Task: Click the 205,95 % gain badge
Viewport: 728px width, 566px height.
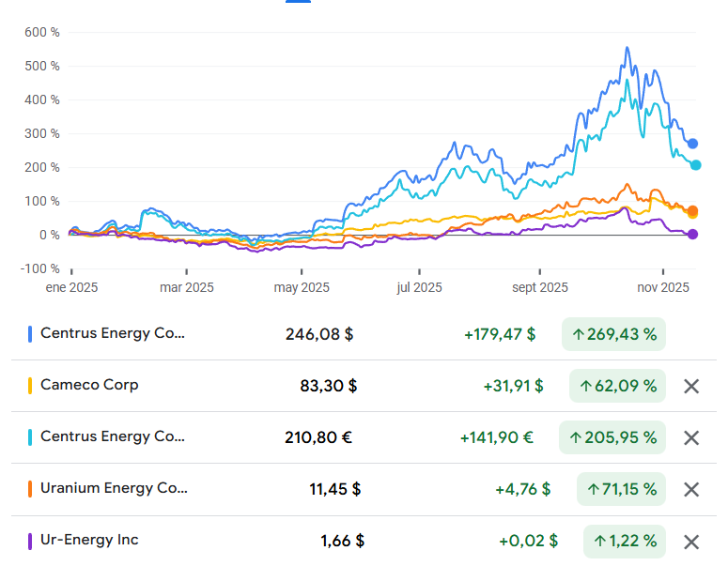Action: click(612, 437)
